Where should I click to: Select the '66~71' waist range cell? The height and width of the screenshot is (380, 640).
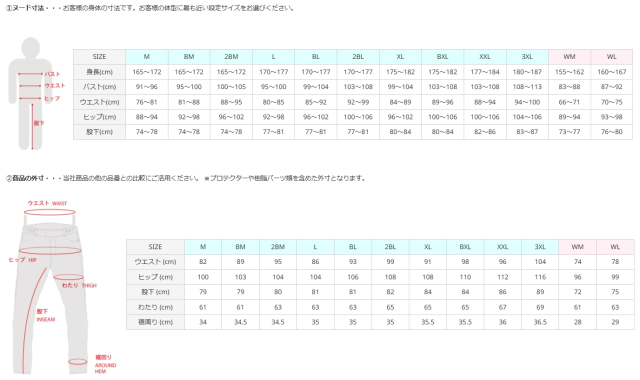[x=569, y=102]
